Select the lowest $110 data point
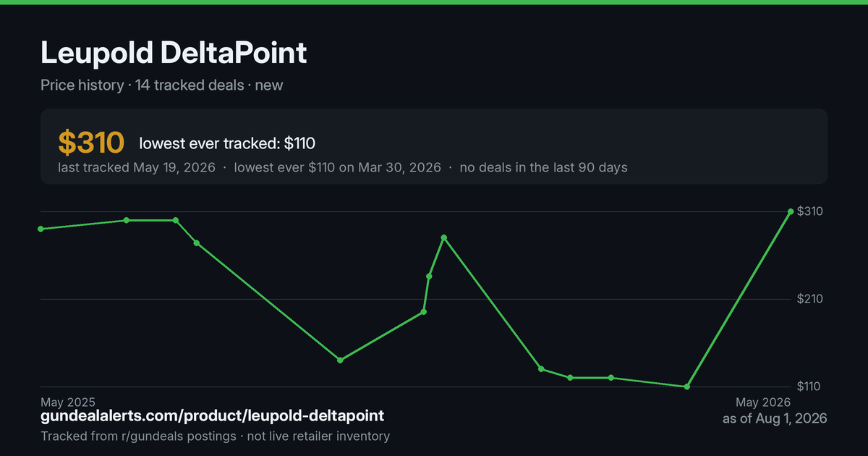868x456 pixels. coord(686,387)
